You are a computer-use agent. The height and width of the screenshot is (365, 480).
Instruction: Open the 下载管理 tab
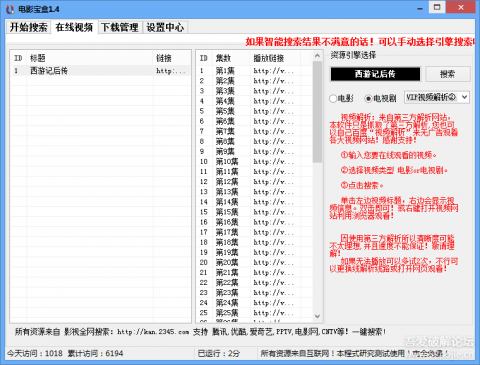[x=120, y=27]
